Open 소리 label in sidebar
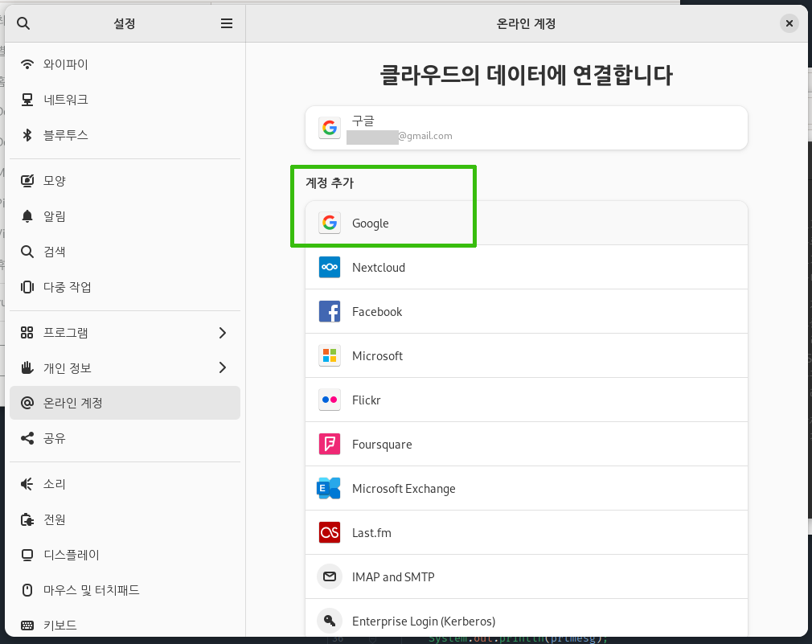This screenshot has width=812, height=644. [x=55, y=484]
